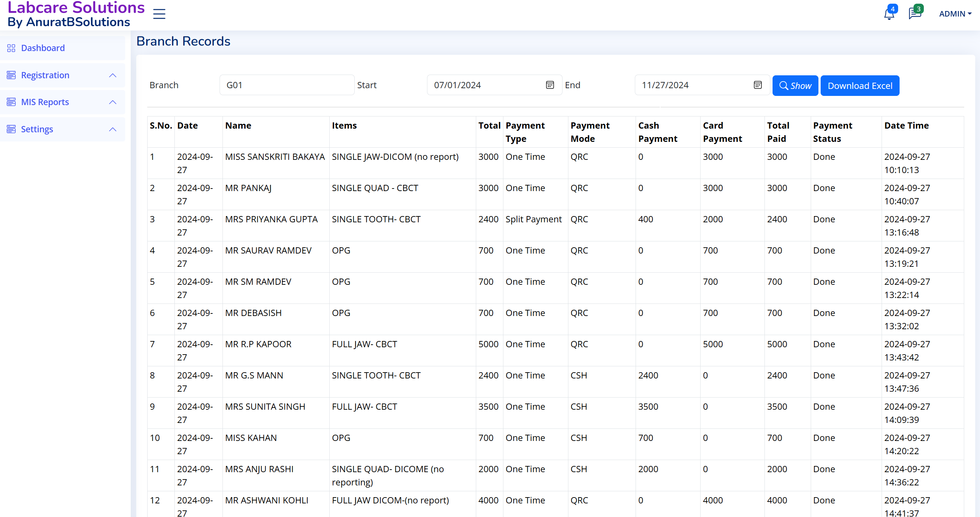Select the MIS Reports menu item
The height and width of the screenshot is (517, 980).
click(x=45, y=102)
